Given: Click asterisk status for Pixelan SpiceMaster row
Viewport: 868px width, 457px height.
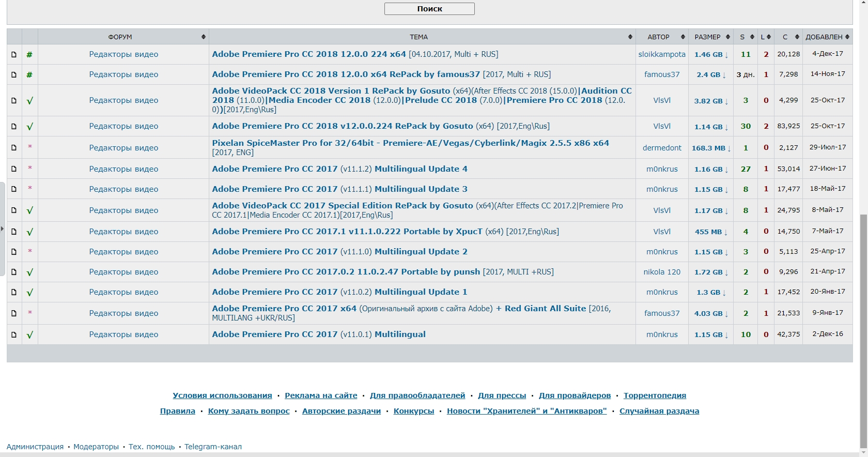Looking at the screenshot, I should (x=29, y=147).
